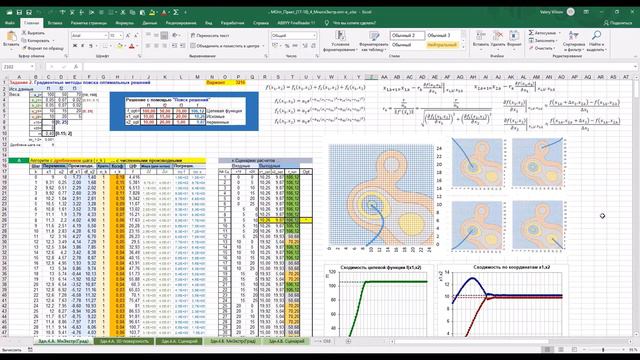Click the Tell Me search field
This screenshot has height=360, width=640.
tap(354, 23)
